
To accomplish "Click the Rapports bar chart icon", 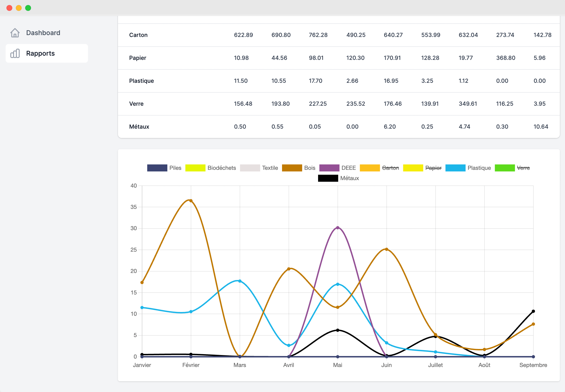I will (x=15, y=53).
